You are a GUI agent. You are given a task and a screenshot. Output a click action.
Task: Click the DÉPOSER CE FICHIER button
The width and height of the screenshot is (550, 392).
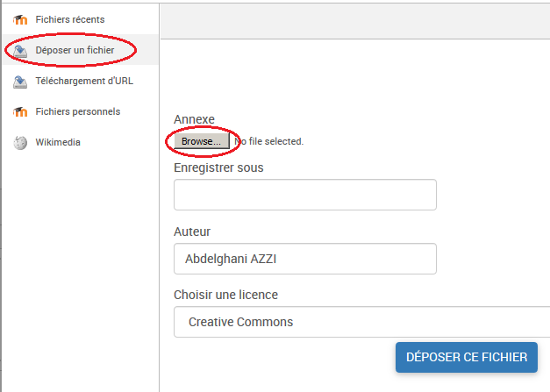coord(466,357)
